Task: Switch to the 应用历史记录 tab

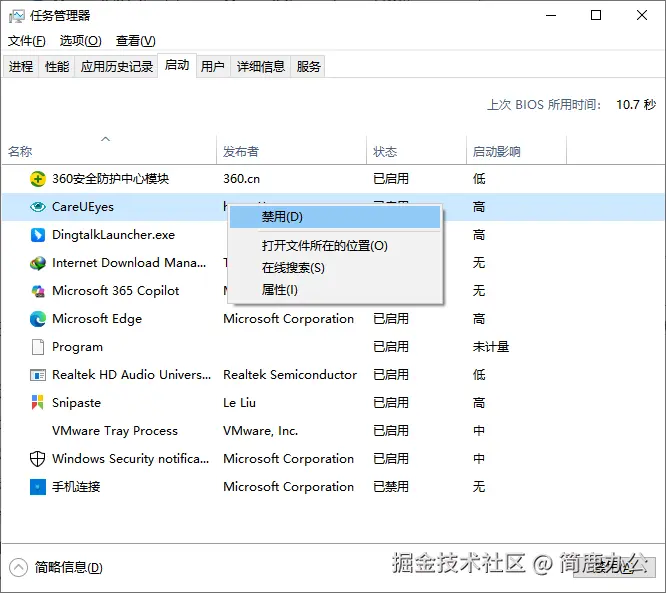Action: point(117,66)
